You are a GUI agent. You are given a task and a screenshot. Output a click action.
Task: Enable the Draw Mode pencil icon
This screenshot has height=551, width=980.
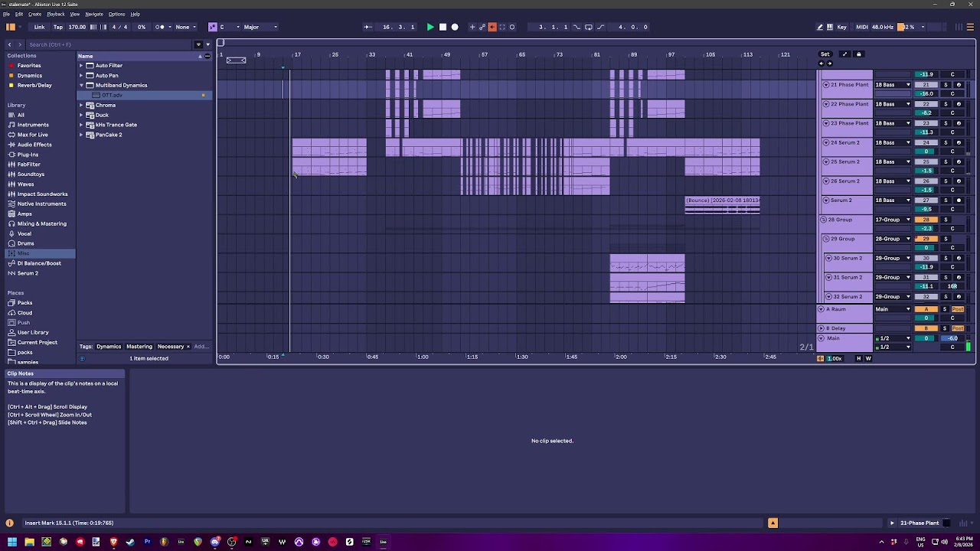pos(820,27)
